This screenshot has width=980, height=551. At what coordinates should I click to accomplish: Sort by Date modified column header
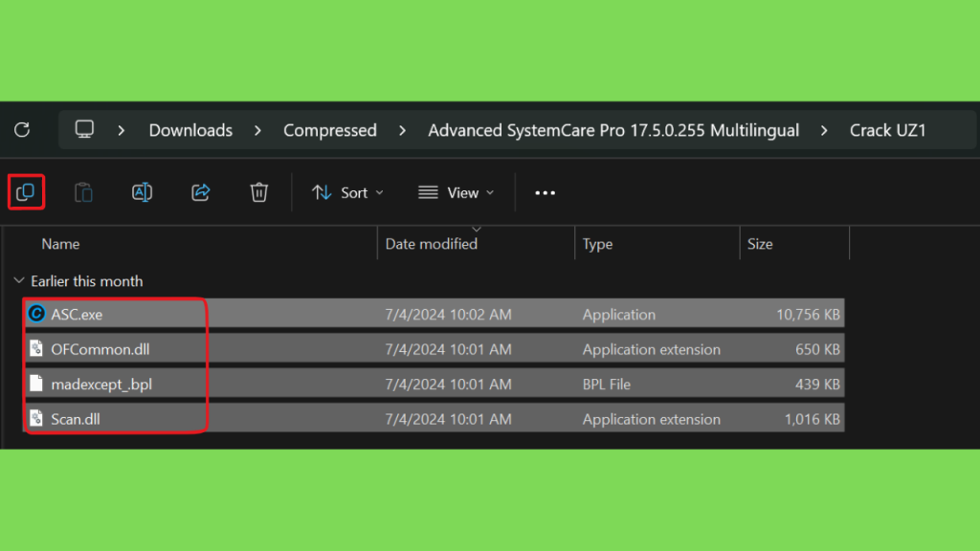[432, 244]
